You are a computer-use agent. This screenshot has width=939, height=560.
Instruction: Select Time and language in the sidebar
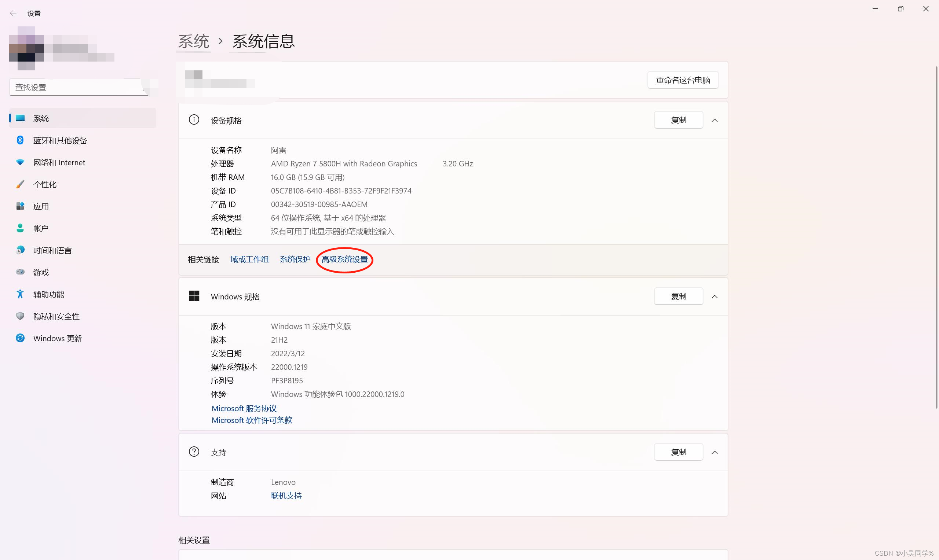coord(52,250)
